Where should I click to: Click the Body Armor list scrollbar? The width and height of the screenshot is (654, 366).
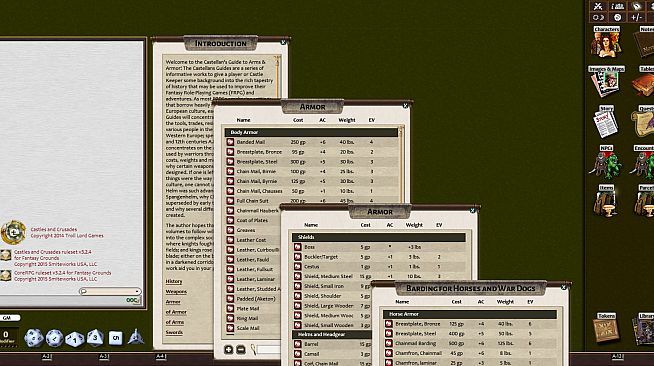(x=401, y=165)
